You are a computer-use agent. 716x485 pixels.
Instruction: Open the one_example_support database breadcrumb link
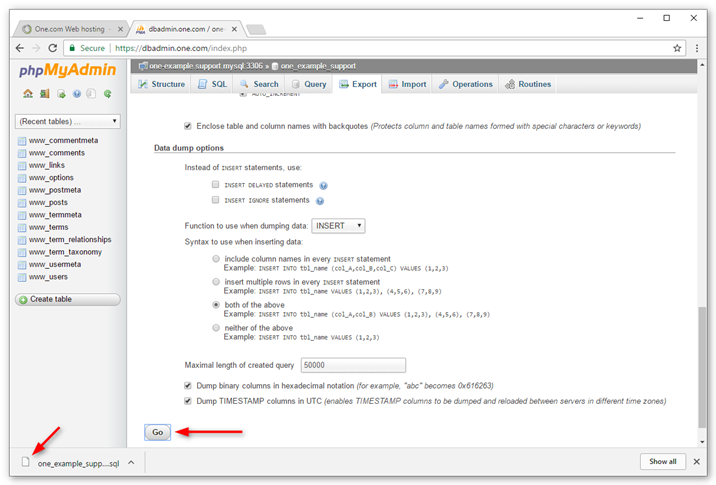318,66
